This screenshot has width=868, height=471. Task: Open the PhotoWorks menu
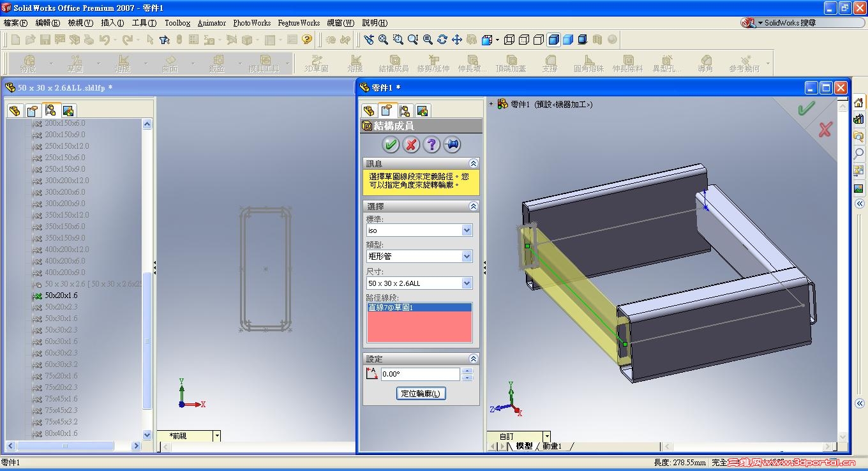pos(251,23)
